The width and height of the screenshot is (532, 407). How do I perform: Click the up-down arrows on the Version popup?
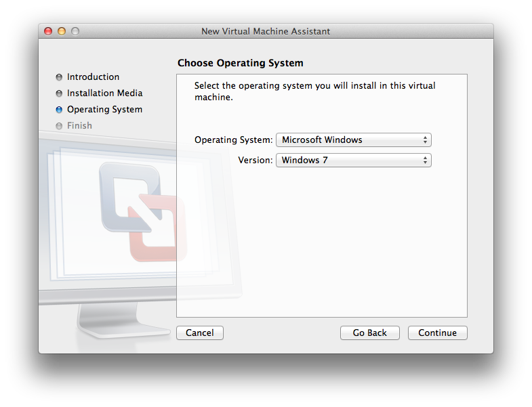[425, 160]
